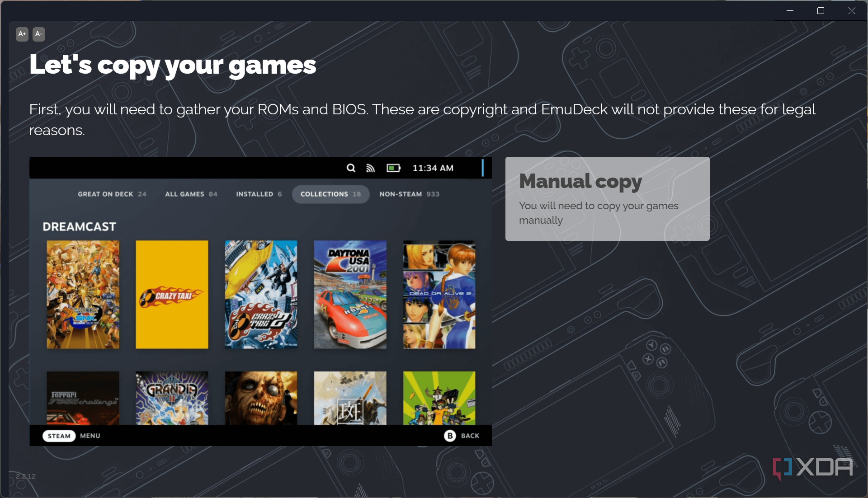Increase font size with the A+ icon

(x=22, y=34)
